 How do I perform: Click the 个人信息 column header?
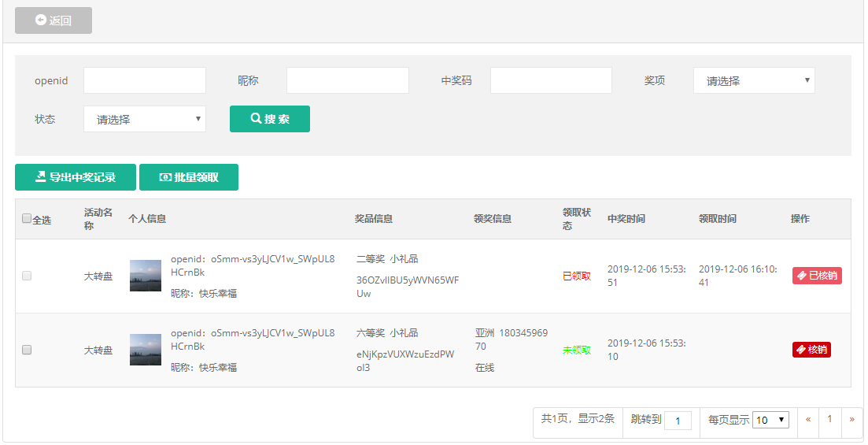(147, 219)
